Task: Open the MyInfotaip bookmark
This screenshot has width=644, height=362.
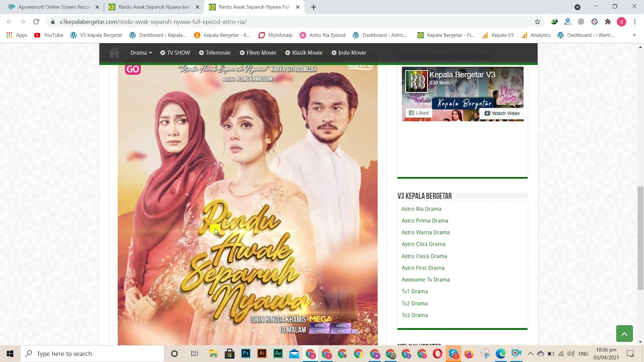Action: click(275, 35)
